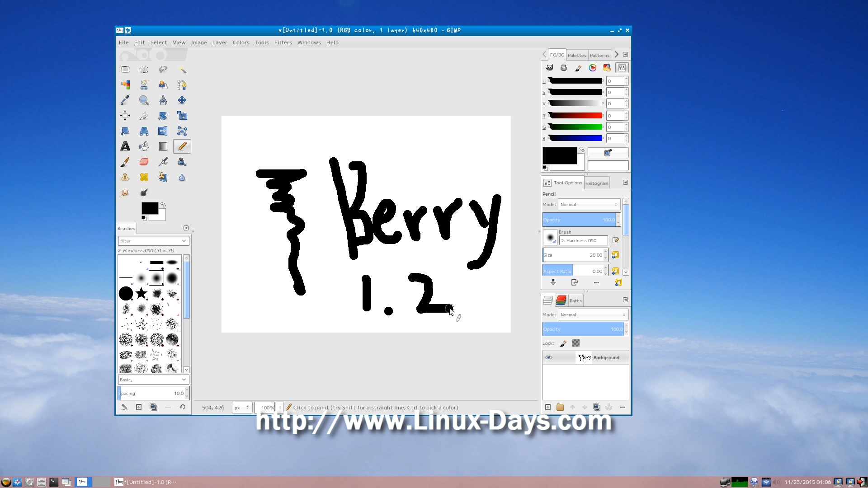Open the Filters menu

click(x=283, y=42)
